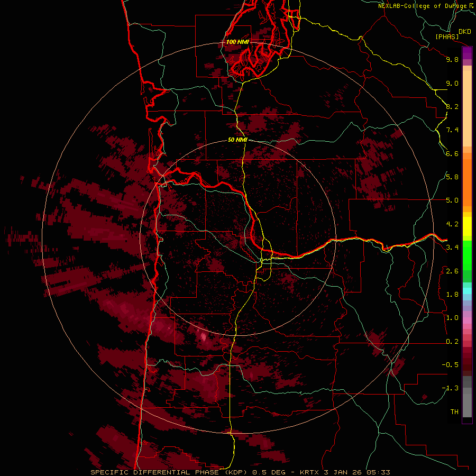The width and height of the screenshot is (476, 476).
Task: Click the 5.0 scale value
Action: [452, 200]
